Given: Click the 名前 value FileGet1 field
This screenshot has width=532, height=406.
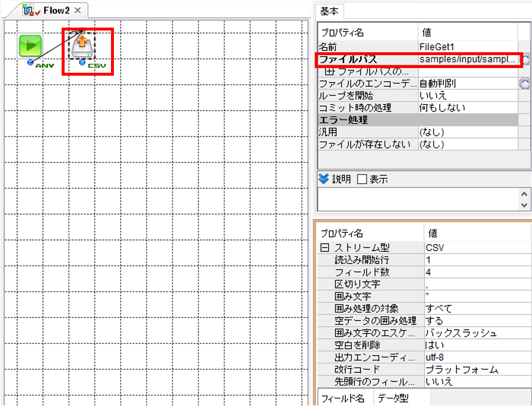Looking at the screenshot, I should (x=468, y=47).
